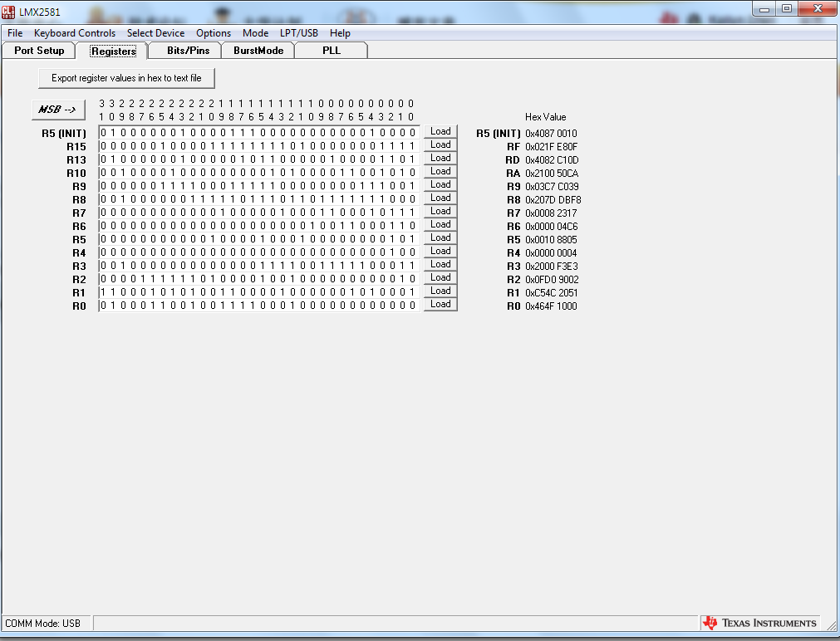Select hex value 0x0008 2317
Image resolution: width=840 pixels, height=641 pixels.
[551, 213]
